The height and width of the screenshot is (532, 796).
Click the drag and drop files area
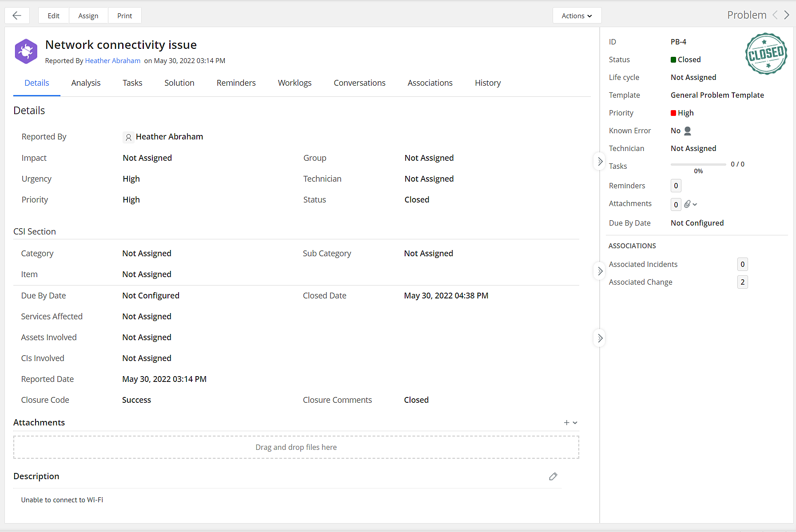(296, 447)
